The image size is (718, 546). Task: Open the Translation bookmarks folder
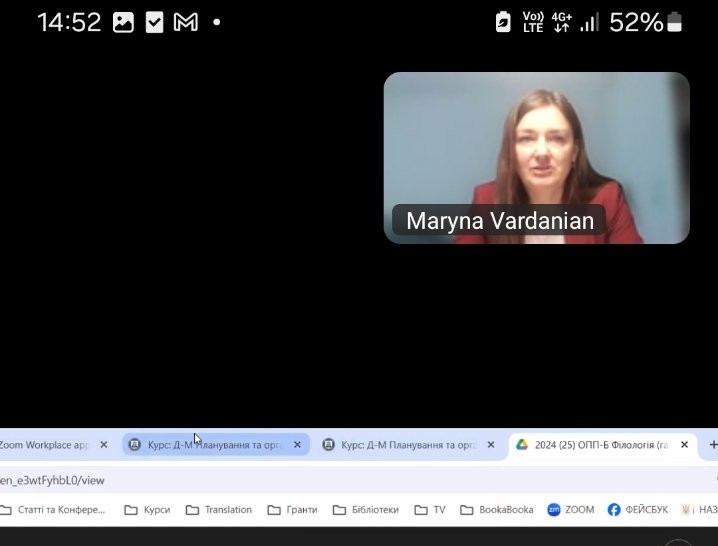tap(218, 510)
